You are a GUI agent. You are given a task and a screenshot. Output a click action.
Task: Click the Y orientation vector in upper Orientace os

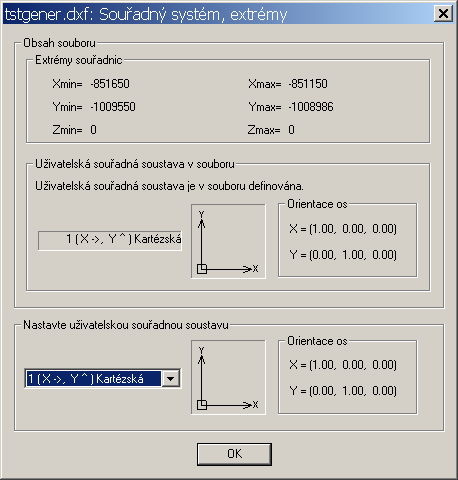[343, 255]
